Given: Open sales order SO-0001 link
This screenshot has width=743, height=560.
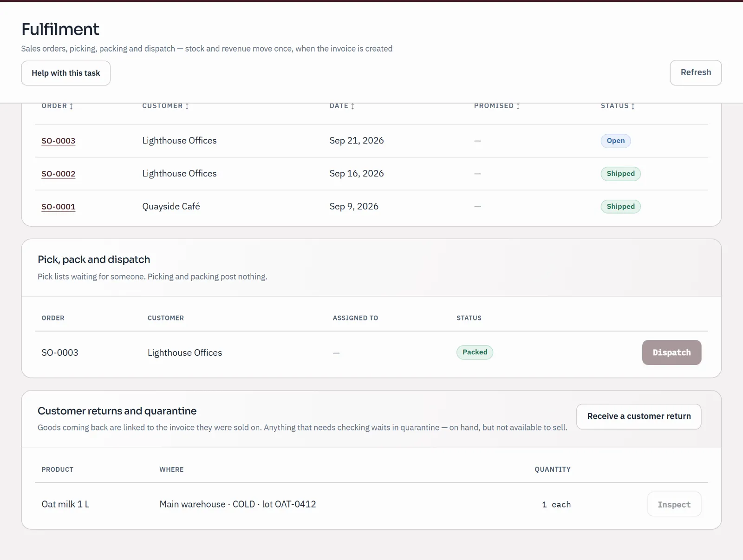Looking at the screenshot, I should tap(59, 207).
